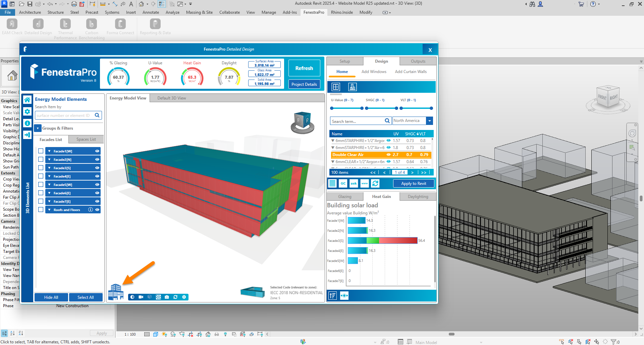The image size is (644, 345).
Task: Open the Carbon Benchmarking tool
Action: coord(92,29)
